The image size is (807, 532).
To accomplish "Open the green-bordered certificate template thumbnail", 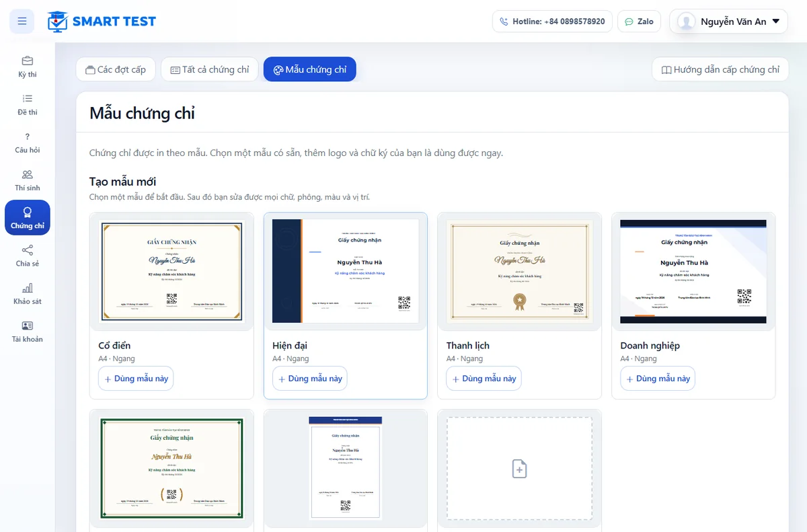I will pos(171,468).
